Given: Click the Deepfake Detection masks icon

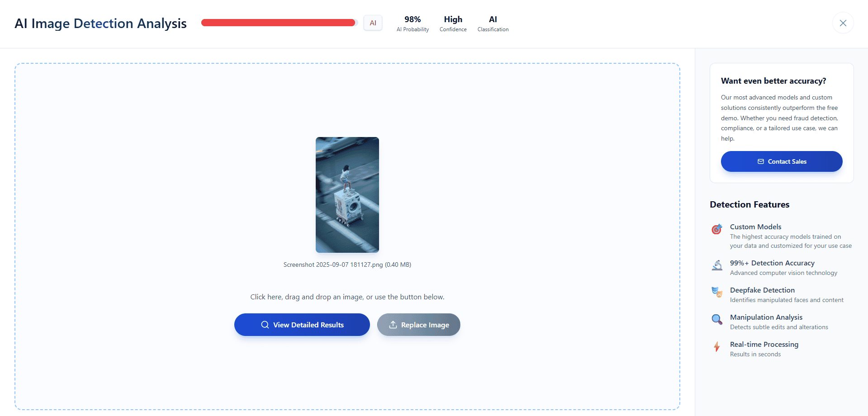Looking at the screenshot, I should 717,293.
